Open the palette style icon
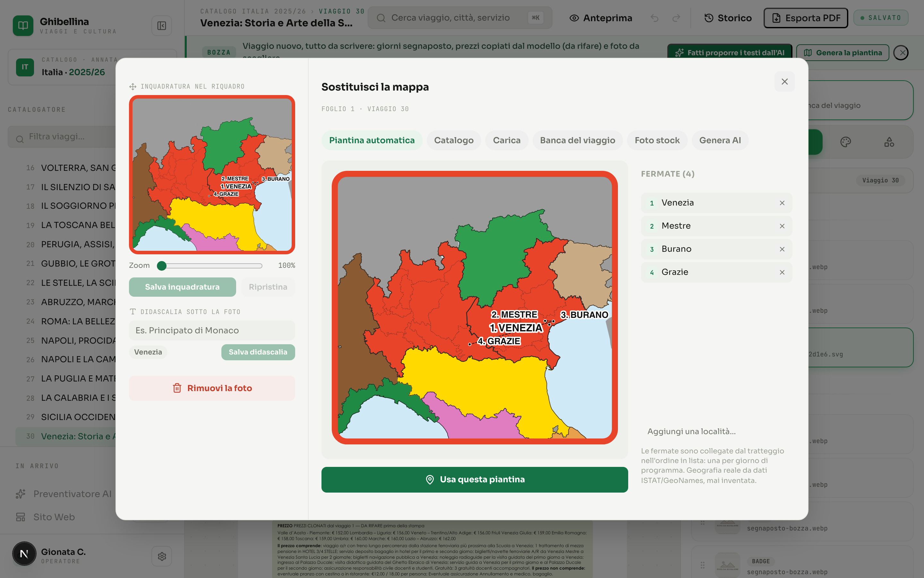The height and width of the screenshot is (578, 924). [845, 142]
